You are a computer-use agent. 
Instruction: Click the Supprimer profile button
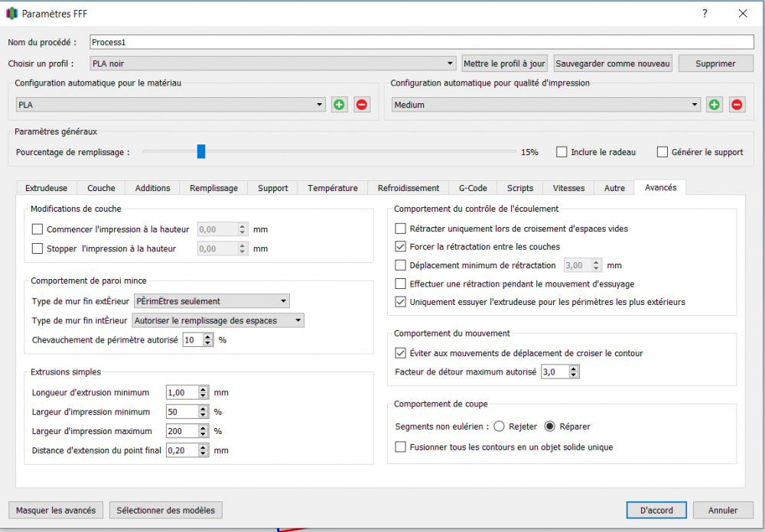[715, 63]
